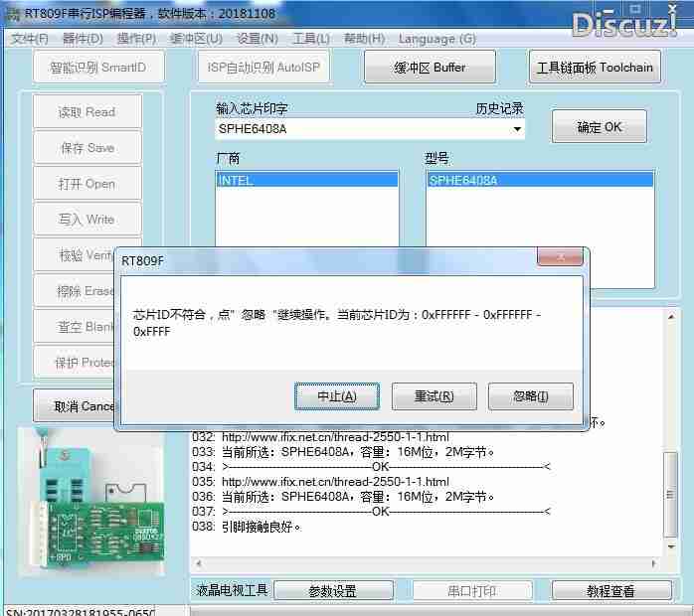
Task: Click the 保存 Save button
Action: coord(87,148)
